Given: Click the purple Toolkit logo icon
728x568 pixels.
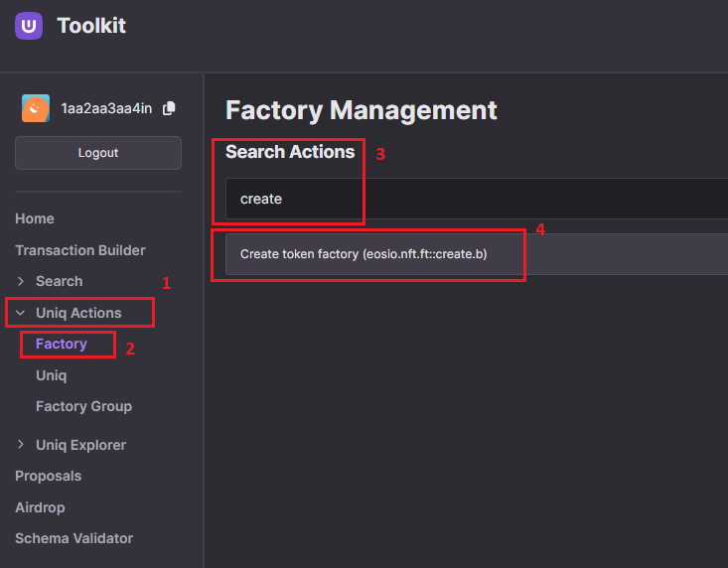Looking at the screenshot, I should (29, 26).
